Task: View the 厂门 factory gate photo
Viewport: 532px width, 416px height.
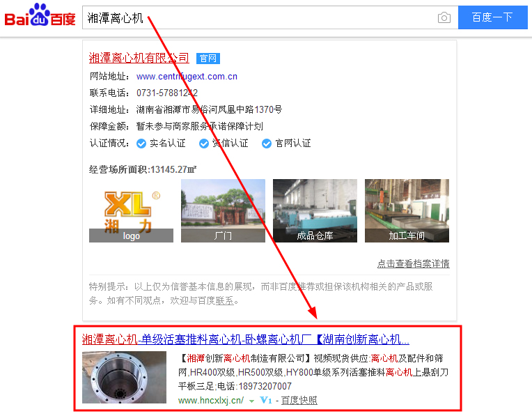Action: (223, 210)
